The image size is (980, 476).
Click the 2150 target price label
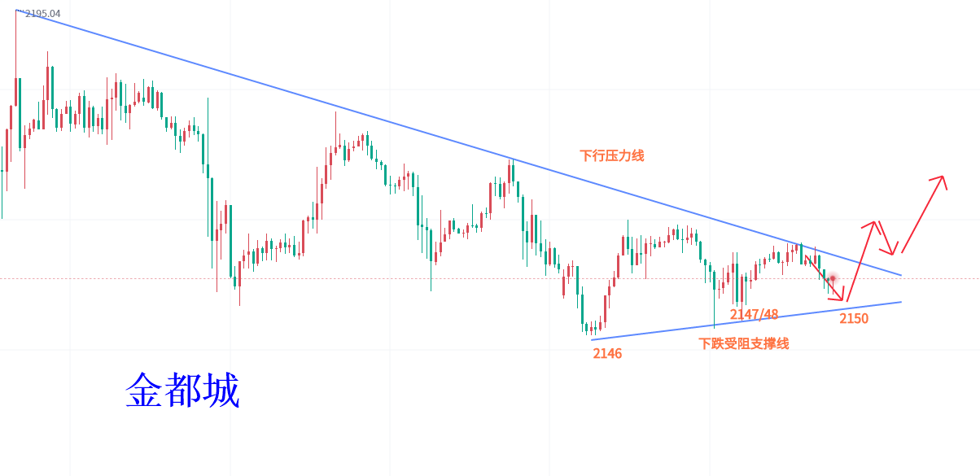pyautogui.click(x=854, y=318)
